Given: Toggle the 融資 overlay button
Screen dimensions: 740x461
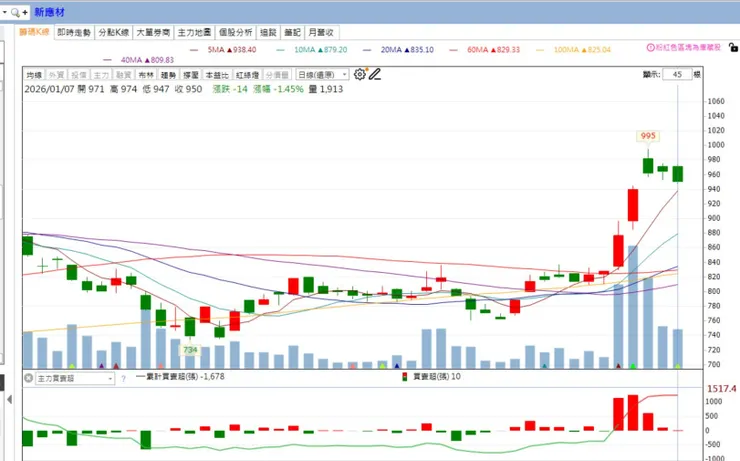Looking at the screenshot, I should (123, 75).
